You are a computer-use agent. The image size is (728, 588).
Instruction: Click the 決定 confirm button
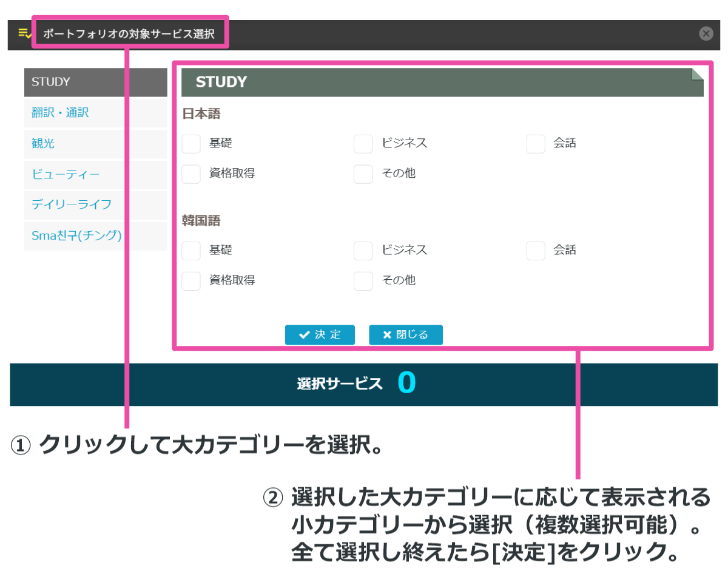tap(320, 334)
